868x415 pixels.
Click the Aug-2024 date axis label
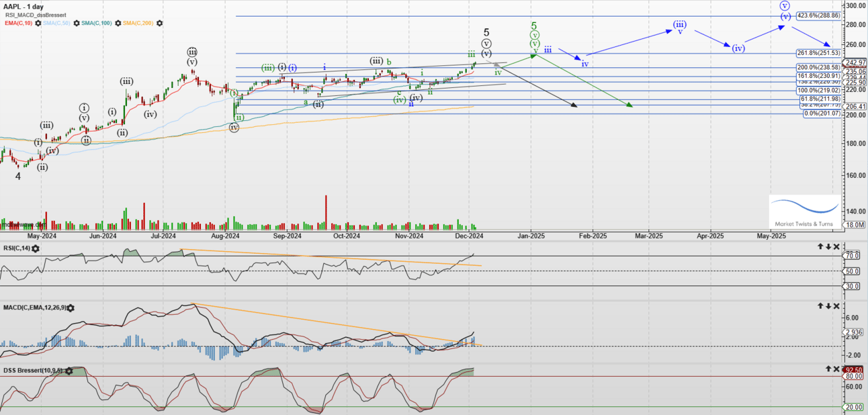[x=225, y=236]
